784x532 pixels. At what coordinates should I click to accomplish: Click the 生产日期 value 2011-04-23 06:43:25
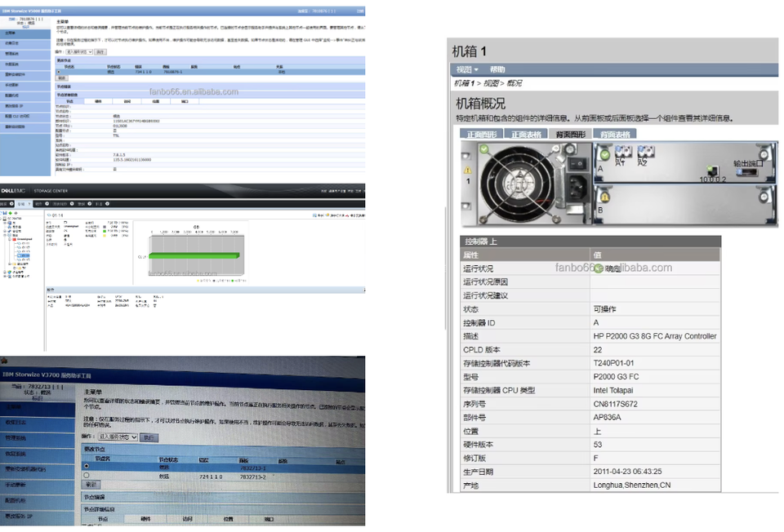coord(627,472)
